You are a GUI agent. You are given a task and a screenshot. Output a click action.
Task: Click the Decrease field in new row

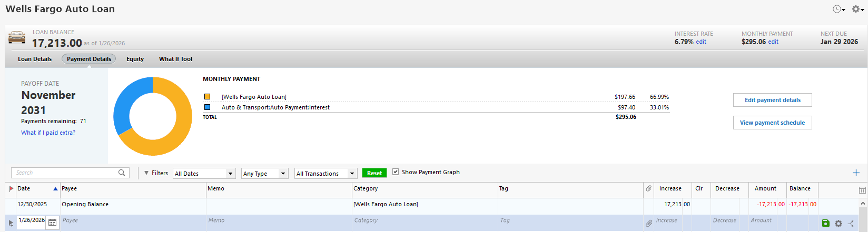pos(729,222)
